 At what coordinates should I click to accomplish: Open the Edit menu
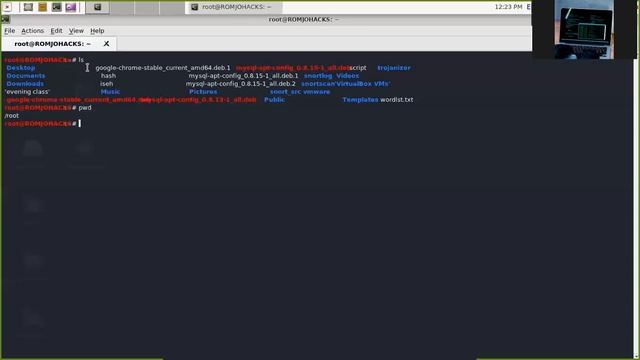click(x=56, y=31)
